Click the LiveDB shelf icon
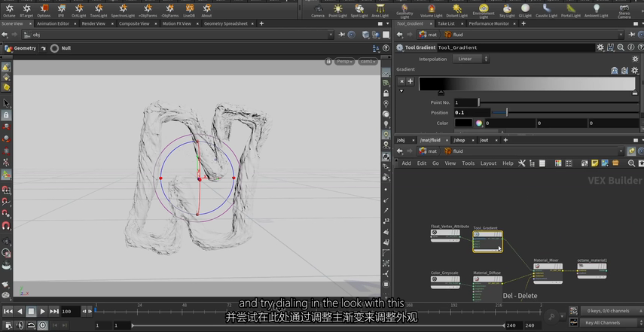Viewport: 644px width, 332px height. [x=189, y=10]
